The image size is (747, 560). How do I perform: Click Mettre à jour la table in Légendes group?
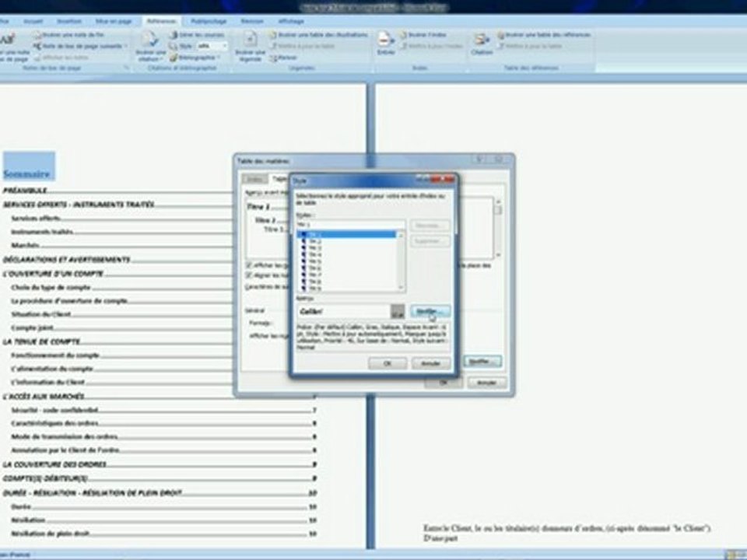[x=302, y=46]
